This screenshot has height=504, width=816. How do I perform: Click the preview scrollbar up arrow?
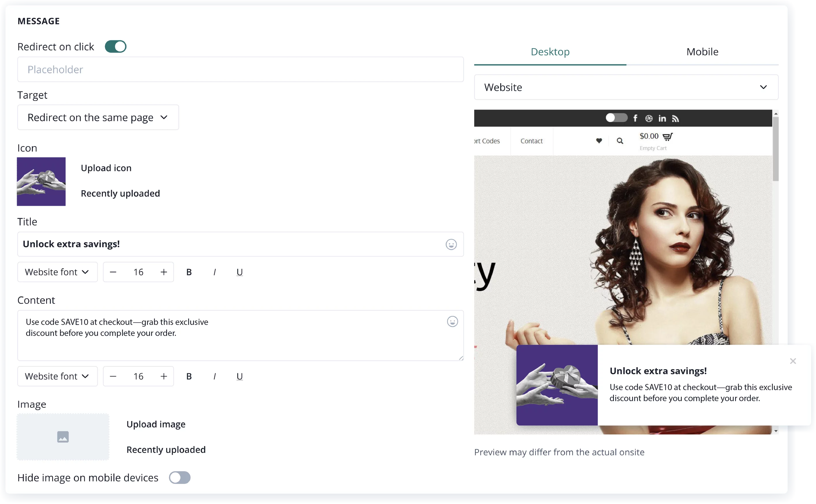point(776,114)
